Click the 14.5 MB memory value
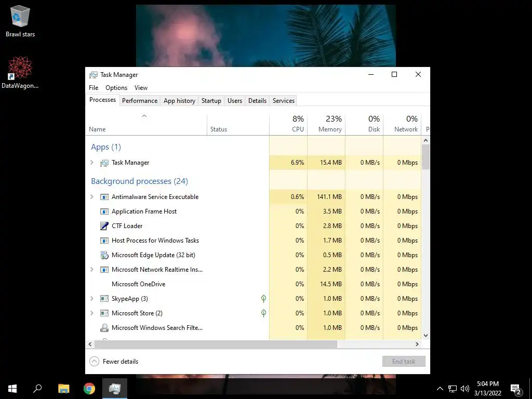 331,284
